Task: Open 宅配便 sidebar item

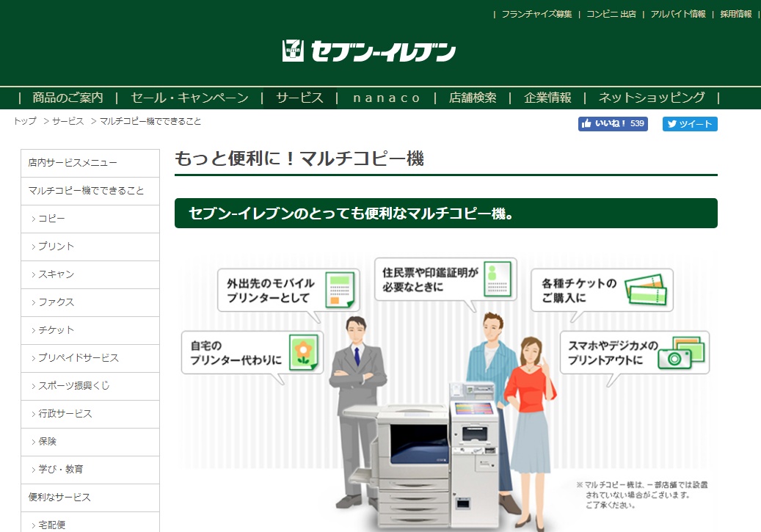Action: (x=90, y=522)
